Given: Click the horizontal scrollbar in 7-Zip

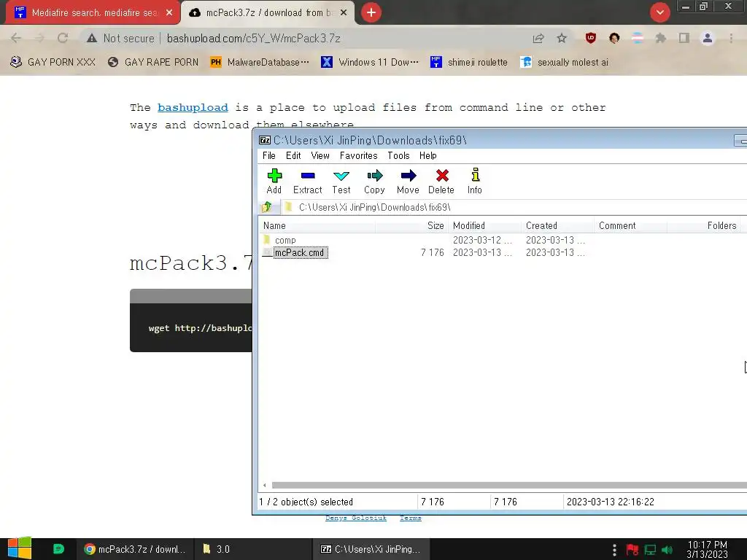Looking at the screenshot, I should tap(509, 485).
